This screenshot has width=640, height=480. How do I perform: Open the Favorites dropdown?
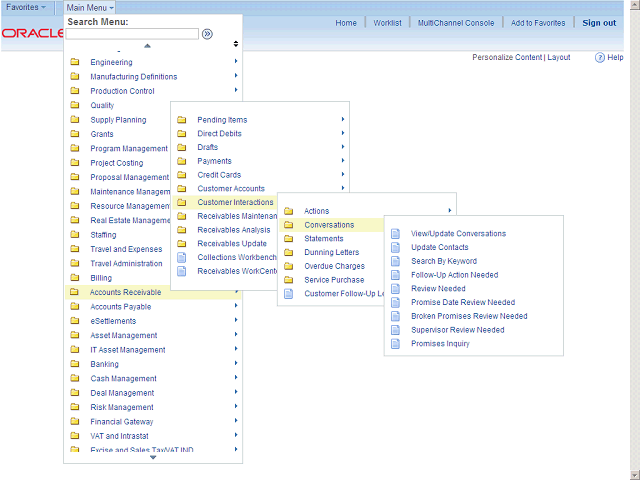(26, 7)
